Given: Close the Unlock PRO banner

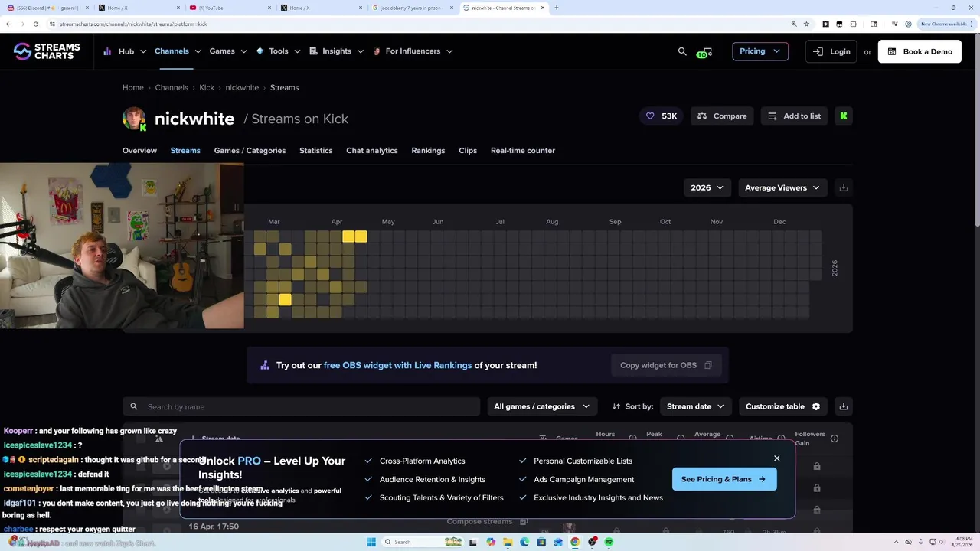Looking at the screenshot, I should click(776, 458).
